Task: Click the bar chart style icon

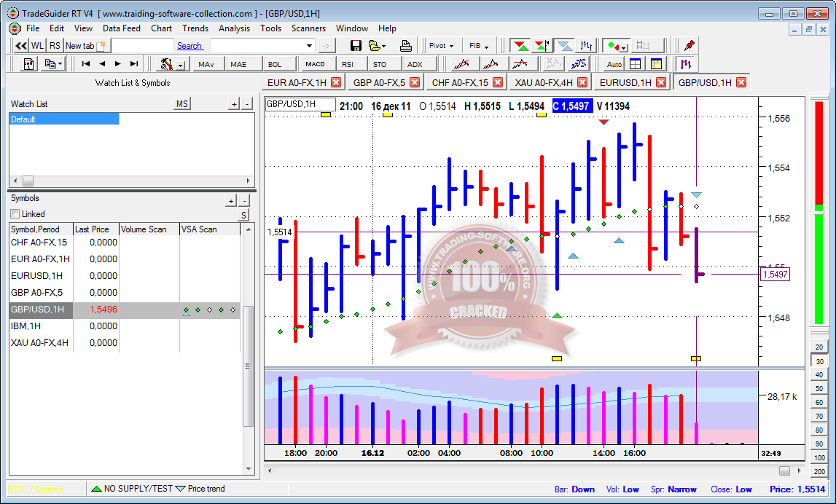Action: pyautogui.click(x=589, y=46)
